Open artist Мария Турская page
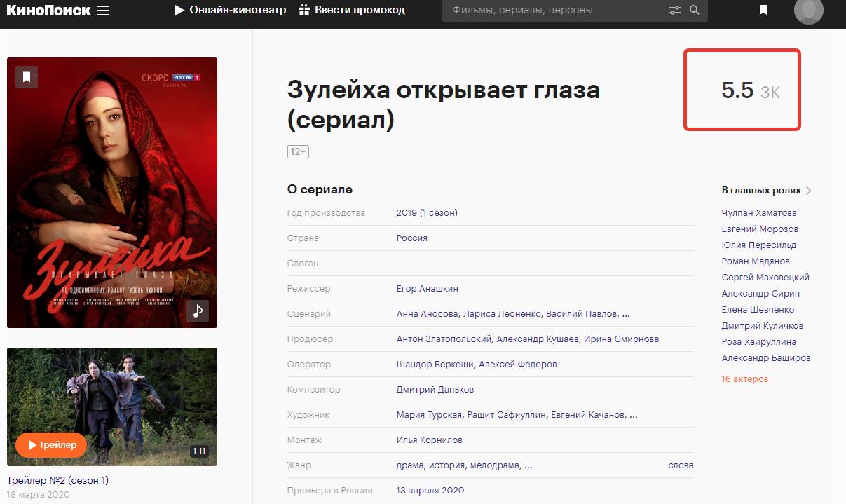The width and height of the screenshot is (846, 504). click(429, 414)
